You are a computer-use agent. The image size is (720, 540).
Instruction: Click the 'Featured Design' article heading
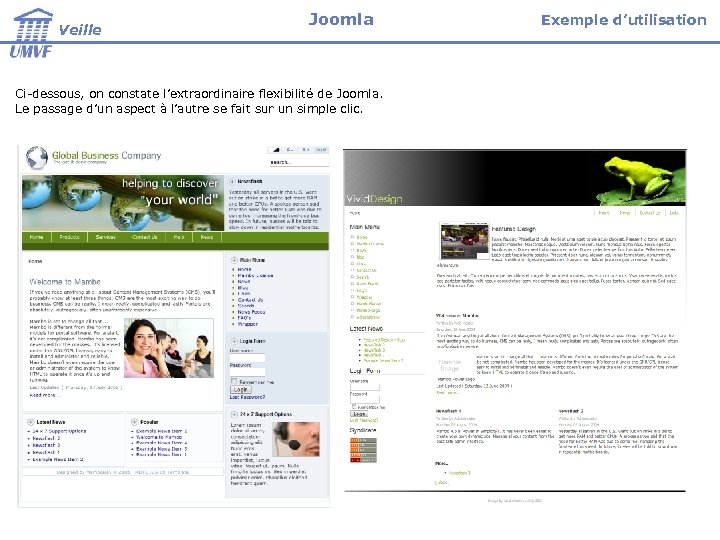pos(513,229)
